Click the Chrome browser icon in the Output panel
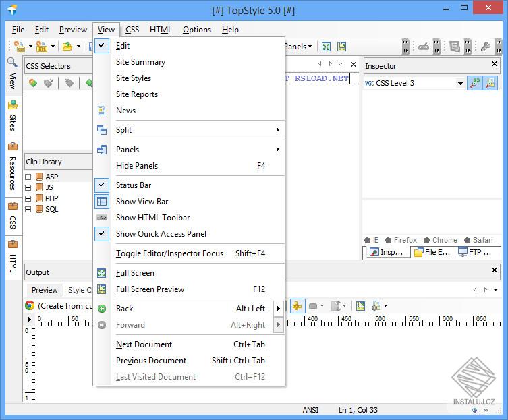The height and width of the screenshot is (420, 508). coord(30,305)
